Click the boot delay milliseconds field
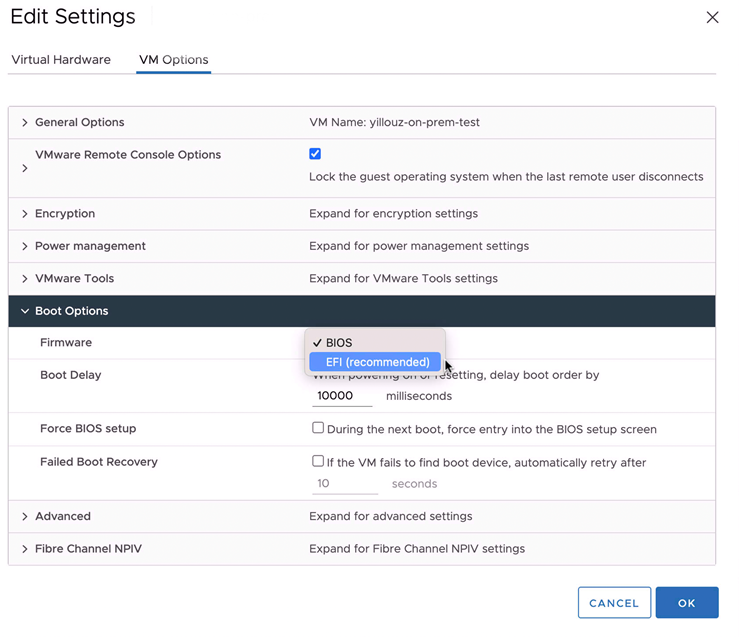 [342, 396]
